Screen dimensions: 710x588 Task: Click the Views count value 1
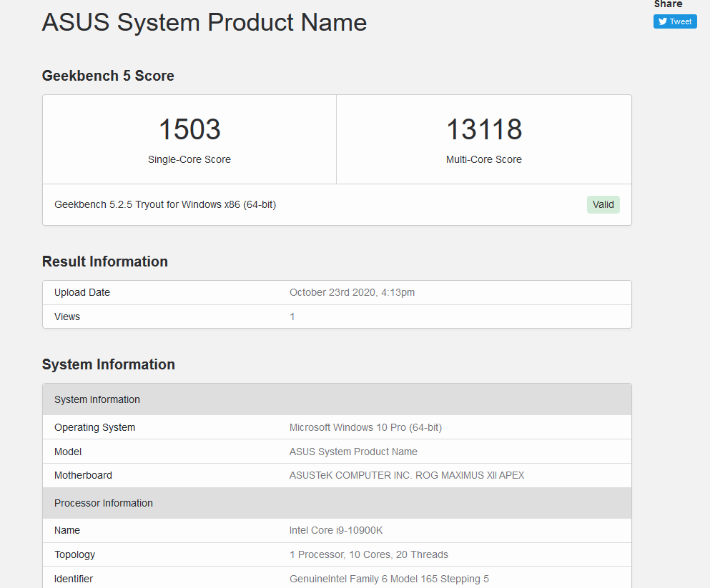(x=292, y=317)
